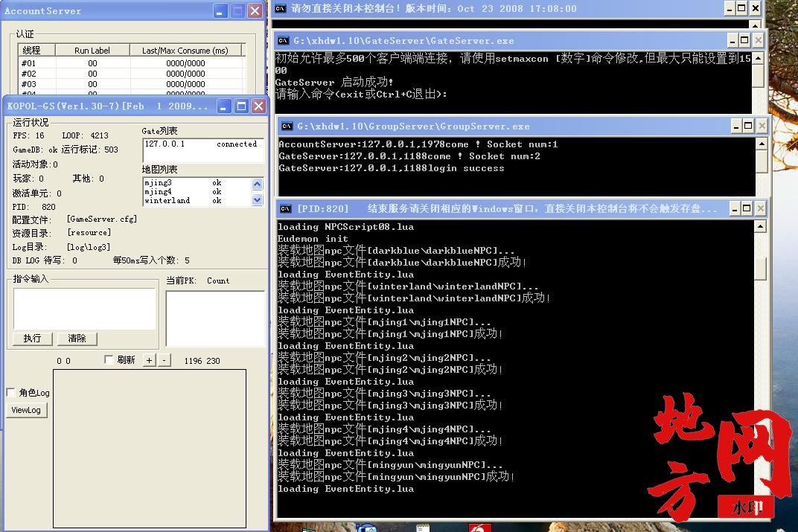Click inside the map view panel beside ViewLog
This screenshot has height=532, width=798.
[x=150, y=449]
